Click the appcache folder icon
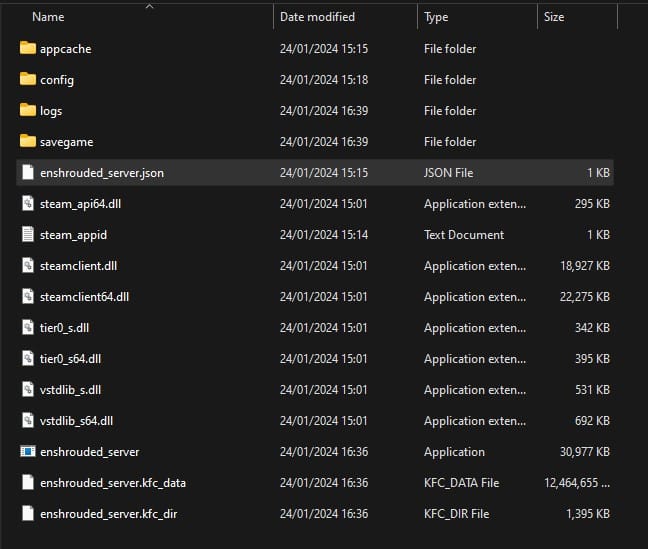 pos(28,48)
